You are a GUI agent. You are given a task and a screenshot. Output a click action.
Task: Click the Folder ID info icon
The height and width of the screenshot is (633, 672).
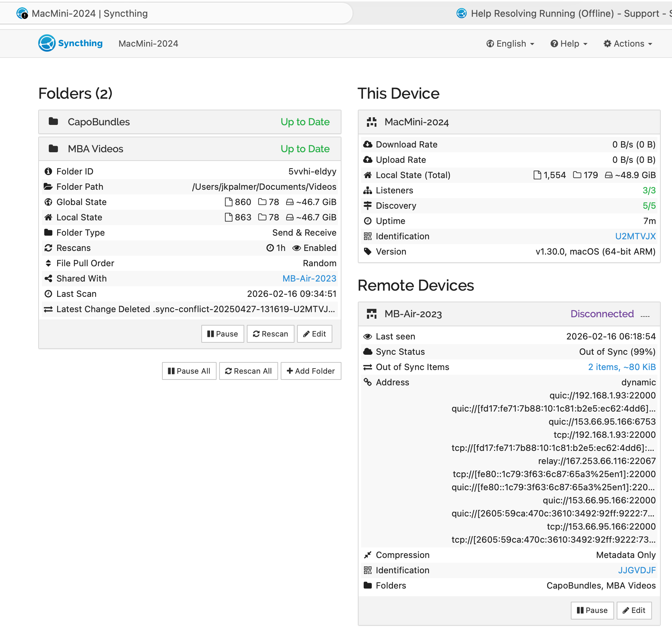tap(48, 172)
